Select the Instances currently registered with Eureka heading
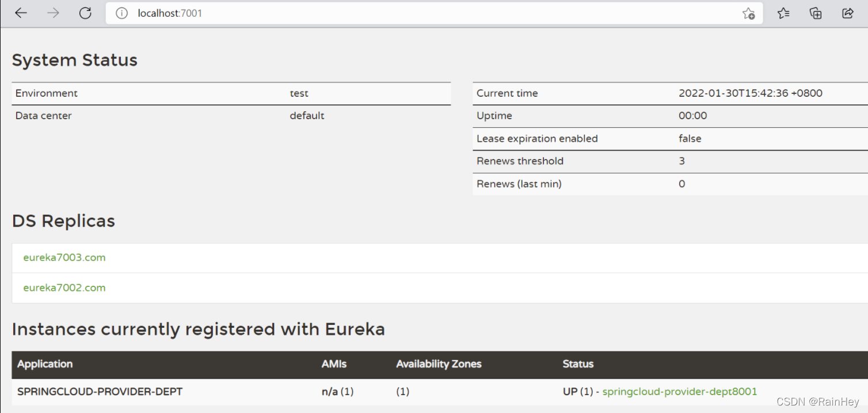 (199, 329)
